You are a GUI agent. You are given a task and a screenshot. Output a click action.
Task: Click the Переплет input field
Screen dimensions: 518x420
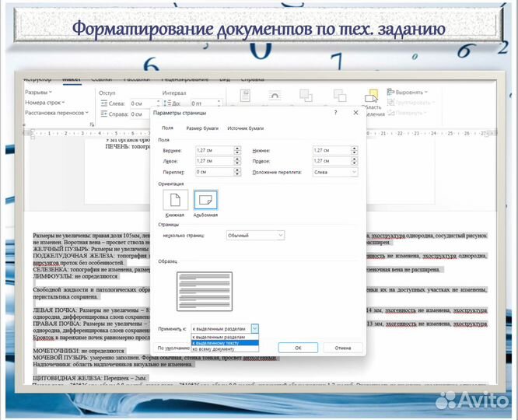pos(215,172)
